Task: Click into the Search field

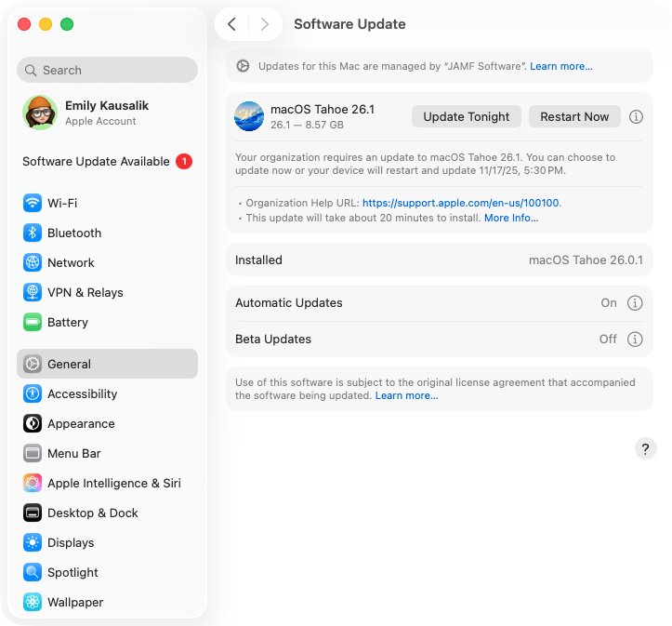Action: coord(107,70)
